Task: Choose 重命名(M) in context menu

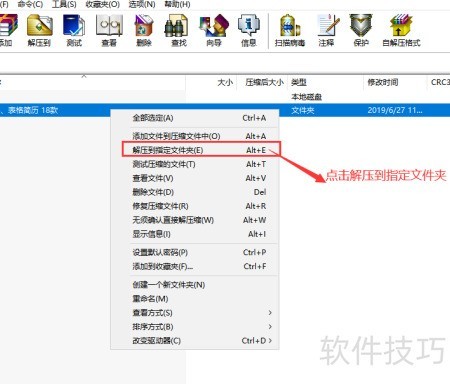Action: (195, 299)
